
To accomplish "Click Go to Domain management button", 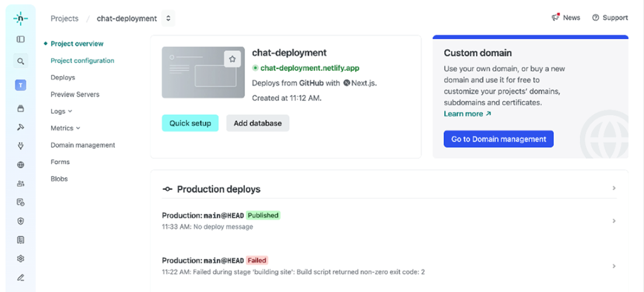I will click(498, 139).
